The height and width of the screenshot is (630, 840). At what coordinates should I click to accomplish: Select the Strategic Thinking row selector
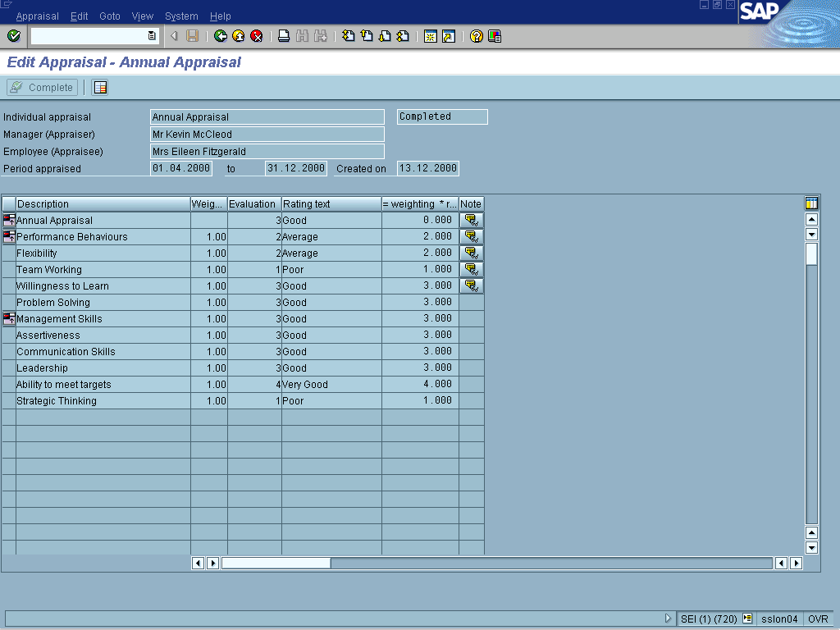coord(9,400)
